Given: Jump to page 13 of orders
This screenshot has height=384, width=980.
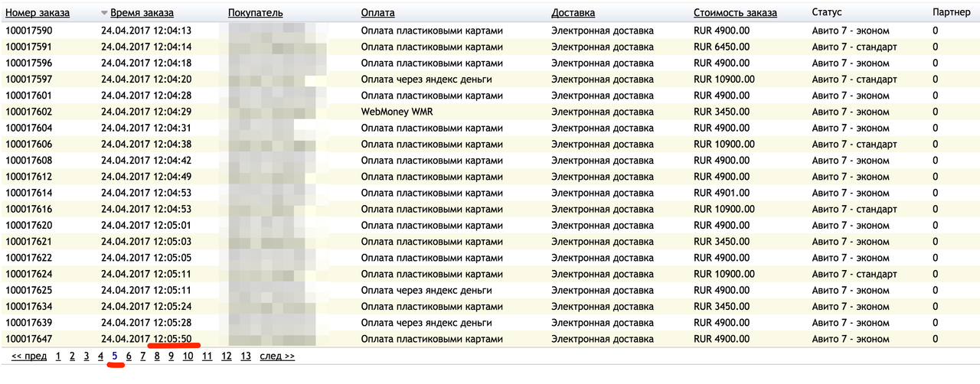Looking at the screenshot, I should 245,356.
